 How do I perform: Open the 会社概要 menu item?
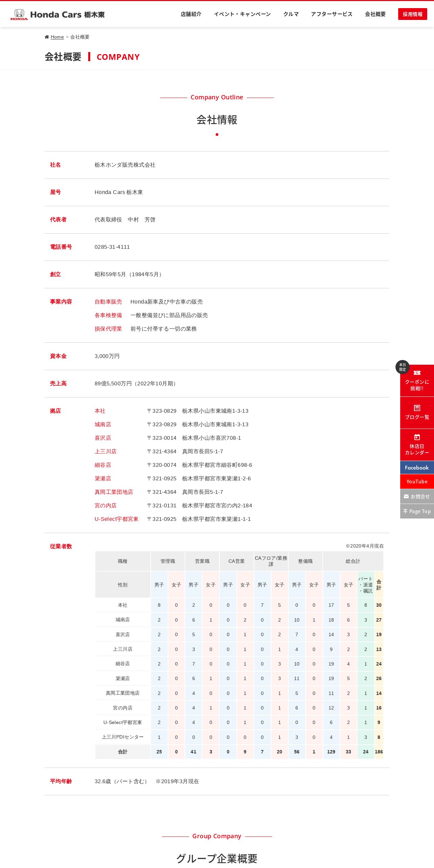tap(375, 14)
